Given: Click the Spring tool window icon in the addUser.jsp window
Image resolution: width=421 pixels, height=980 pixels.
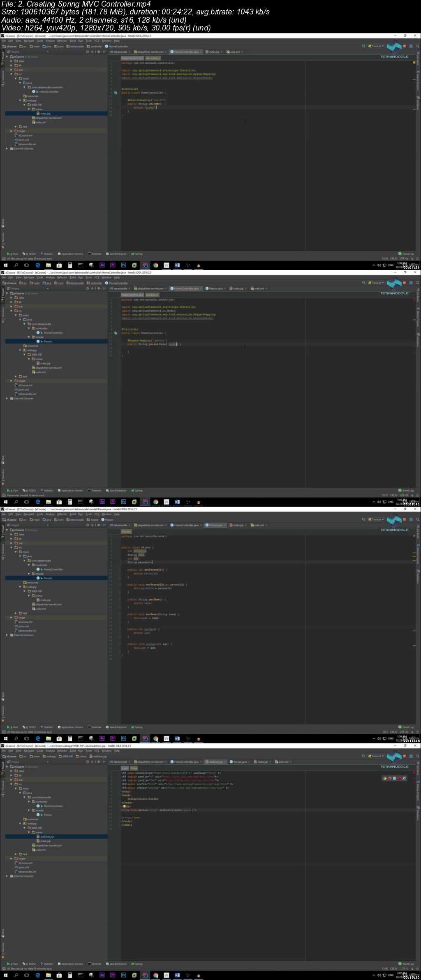Looking at the screenshot, I should pyautogui.click(x=137, y=964).
